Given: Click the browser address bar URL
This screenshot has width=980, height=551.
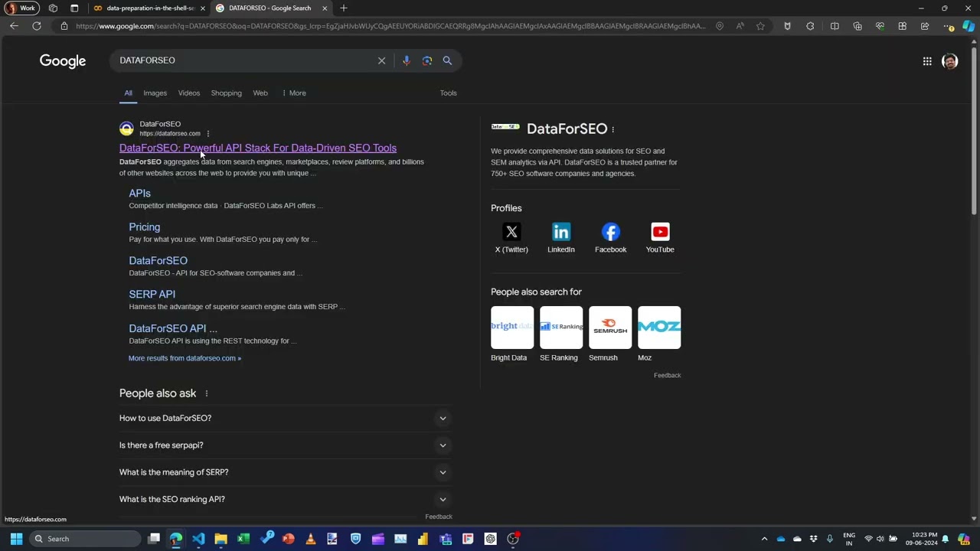Looking at the screenshot, I should point(390,26).
